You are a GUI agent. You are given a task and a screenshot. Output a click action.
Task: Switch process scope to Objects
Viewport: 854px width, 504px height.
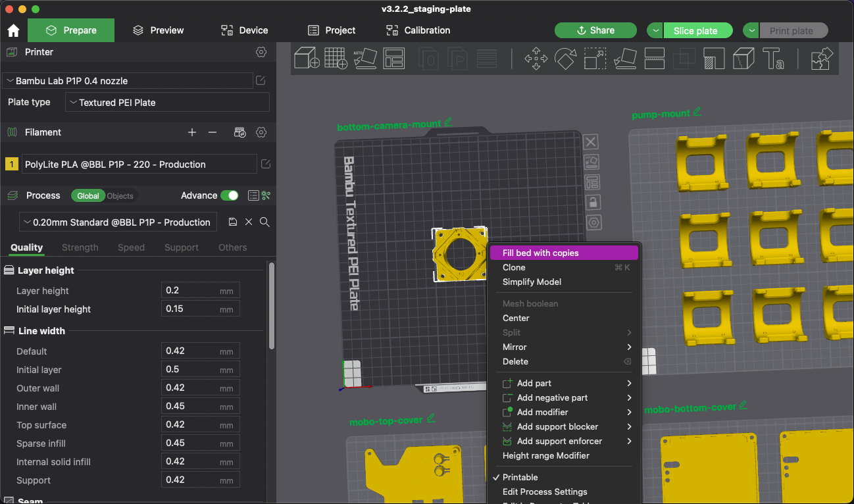click(120, 196)
